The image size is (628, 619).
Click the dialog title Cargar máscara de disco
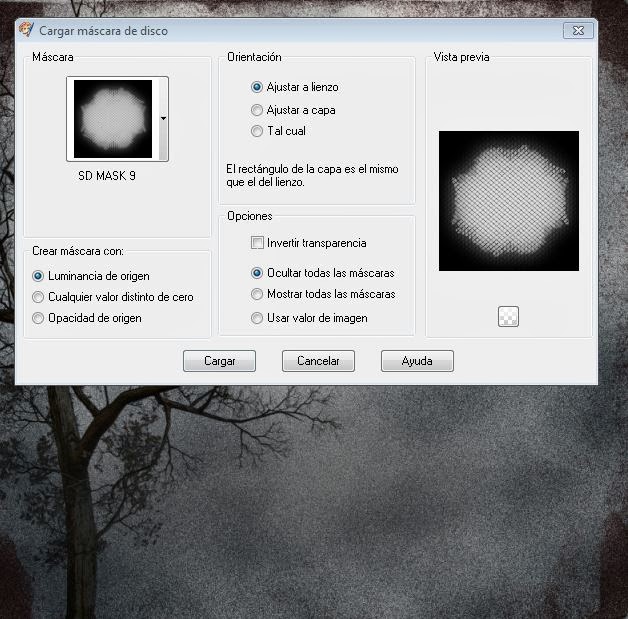(103, 31)
